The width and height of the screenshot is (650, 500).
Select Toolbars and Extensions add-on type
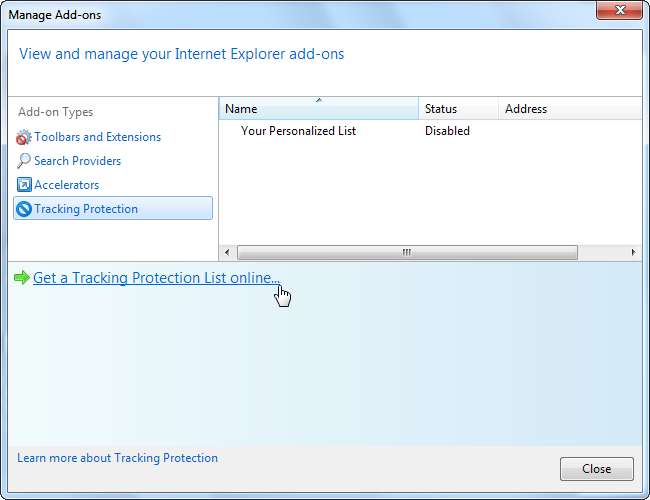coord(97,137)
